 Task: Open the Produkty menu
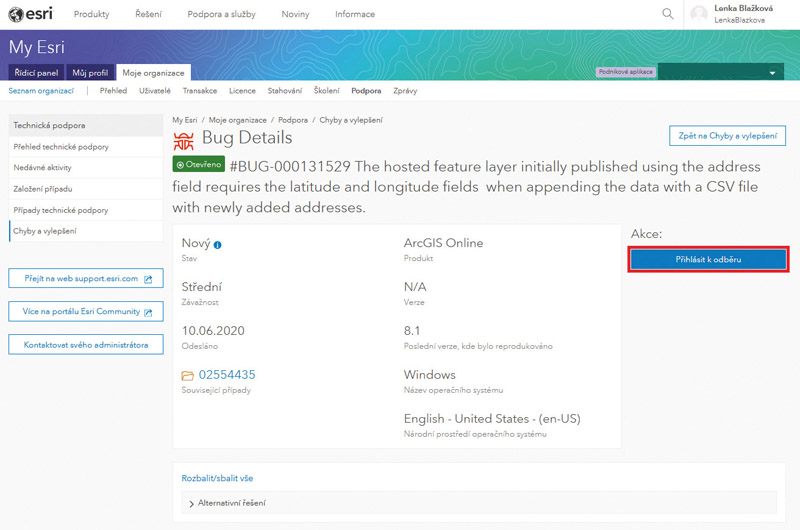[x=91, y=14]
